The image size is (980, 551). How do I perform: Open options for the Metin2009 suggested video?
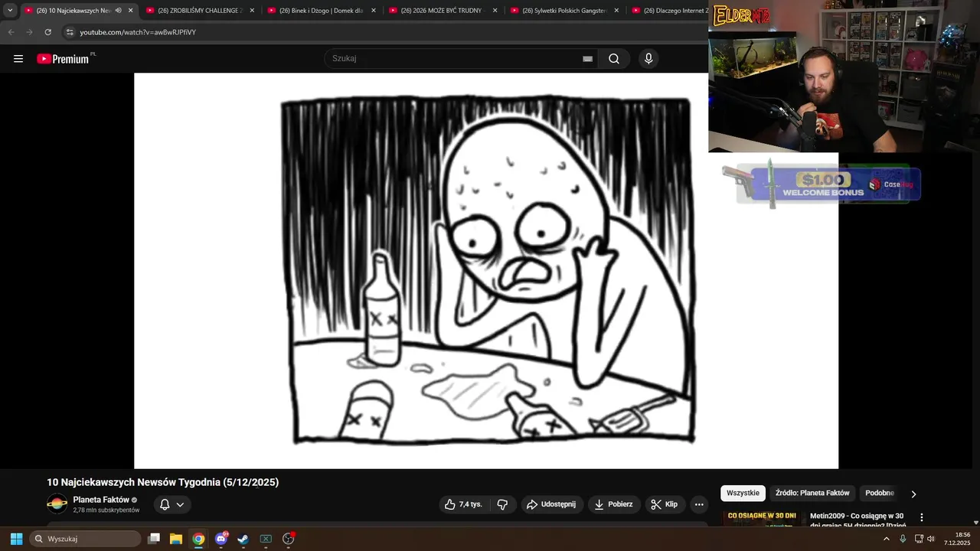pos(922,517)
